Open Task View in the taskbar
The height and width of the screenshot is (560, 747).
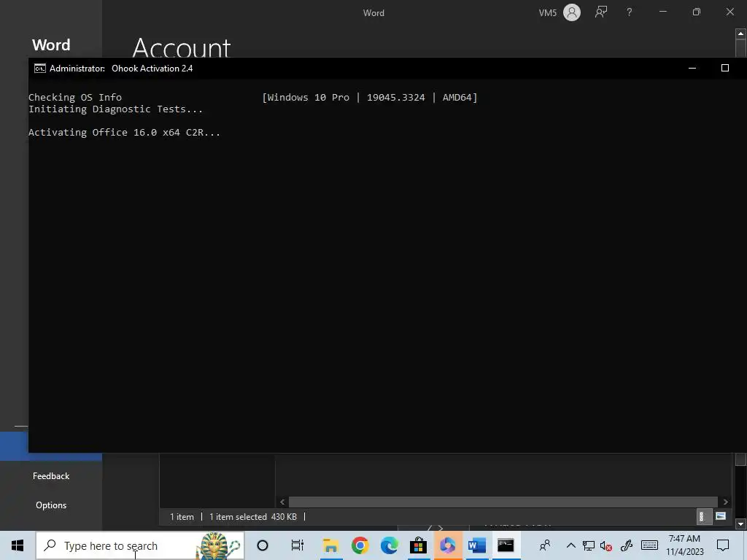tap(298, 545)
